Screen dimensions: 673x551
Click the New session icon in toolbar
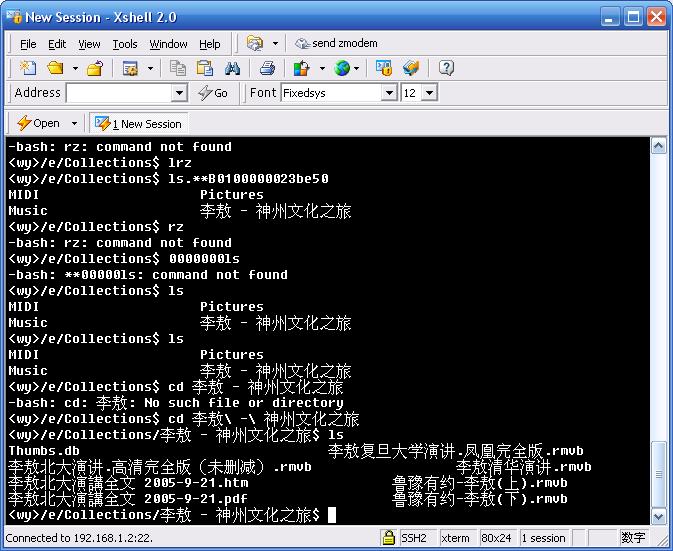(28, 68)
